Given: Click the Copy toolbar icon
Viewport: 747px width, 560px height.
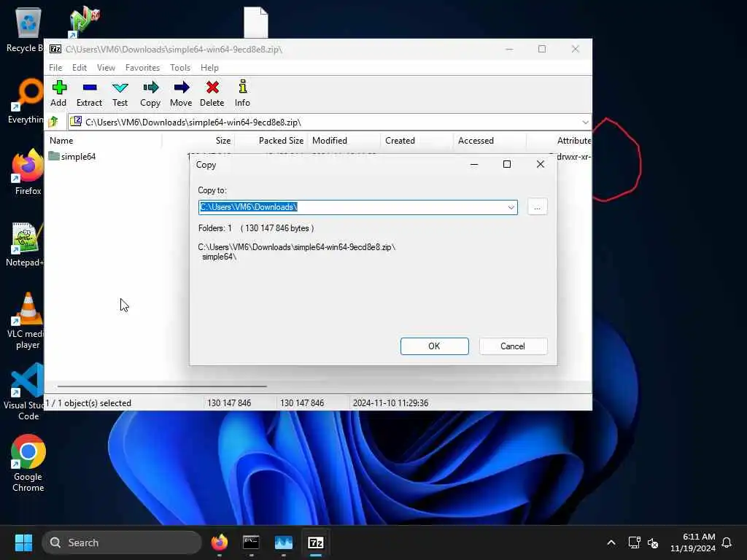Looking at the screenshot, I should [150, 87].
